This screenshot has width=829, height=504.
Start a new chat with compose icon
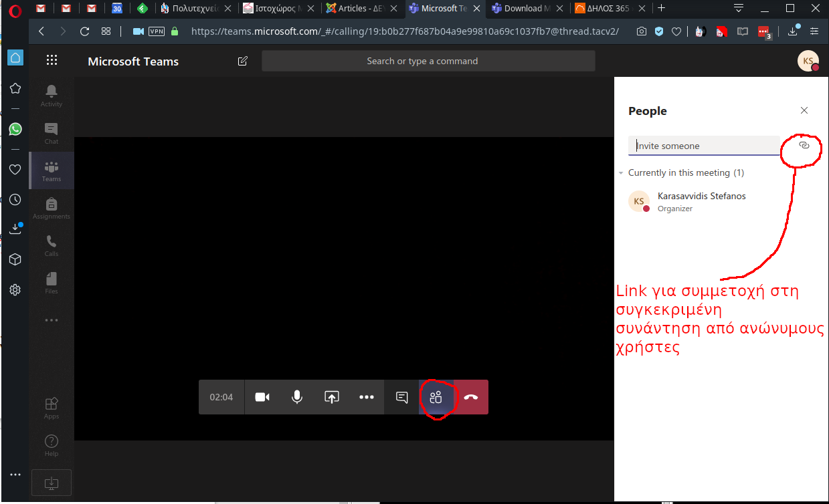coord(243,61)
